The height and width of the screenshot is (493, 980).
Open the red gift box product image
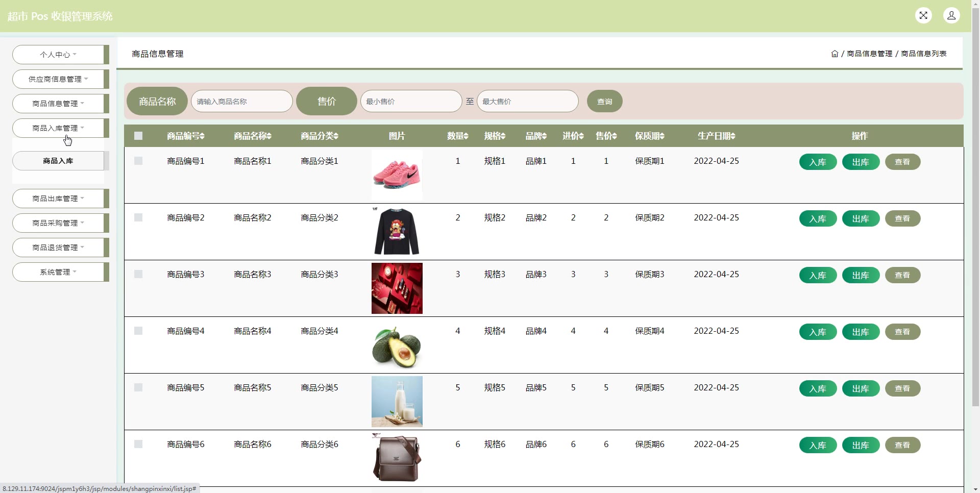click(x=397, y=288)
